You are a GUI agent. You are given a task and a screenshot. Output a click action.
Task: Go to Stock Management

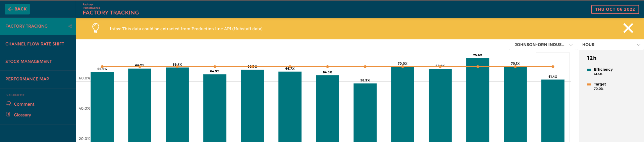point(29,62)
